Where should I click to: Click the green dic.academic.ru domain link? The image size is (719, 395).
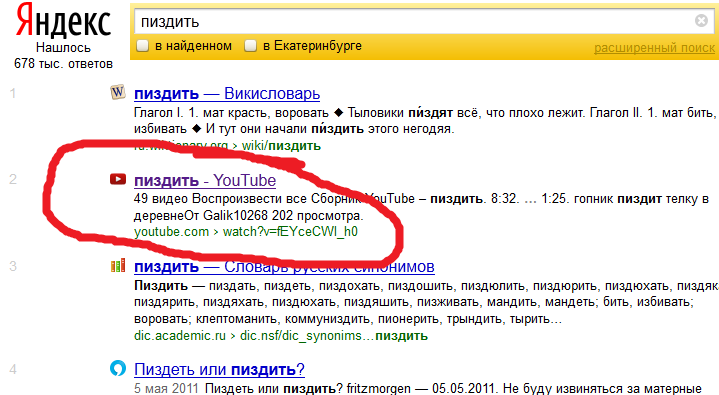(180, 336)
